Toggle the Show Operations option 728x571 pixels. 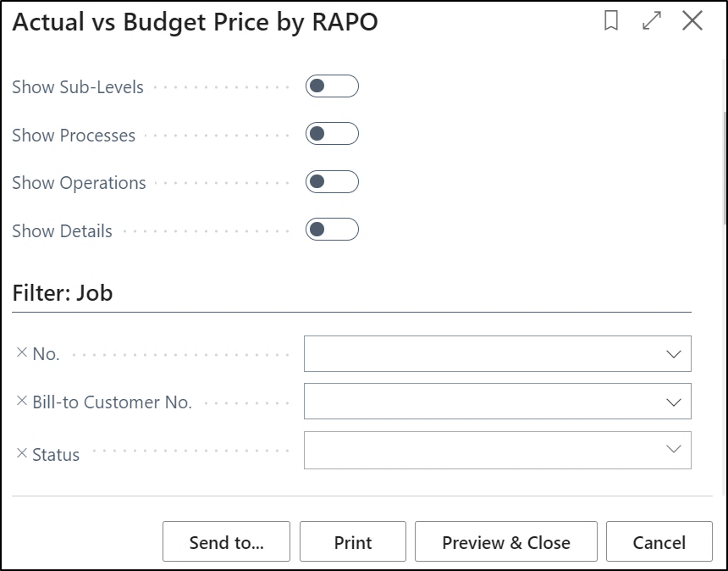(332, 182)
